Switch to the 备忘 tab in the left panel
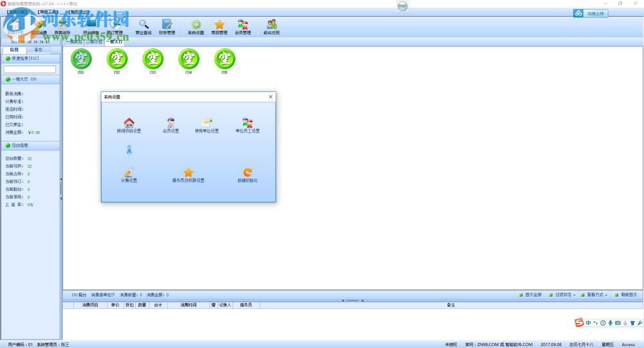The width and height of the screenshot is (644, 348). tap(38, 50)
